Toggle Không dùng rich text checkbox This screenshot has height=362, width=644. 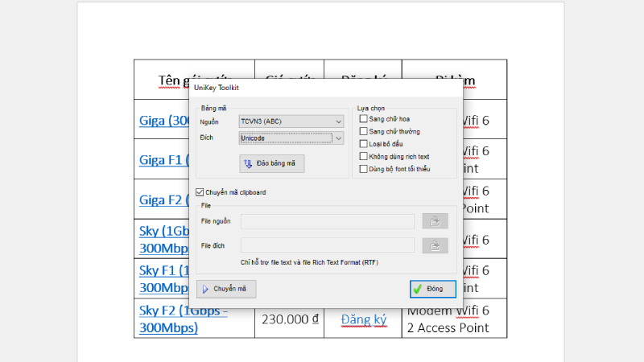pyautogui.click(x=364, y=156)
